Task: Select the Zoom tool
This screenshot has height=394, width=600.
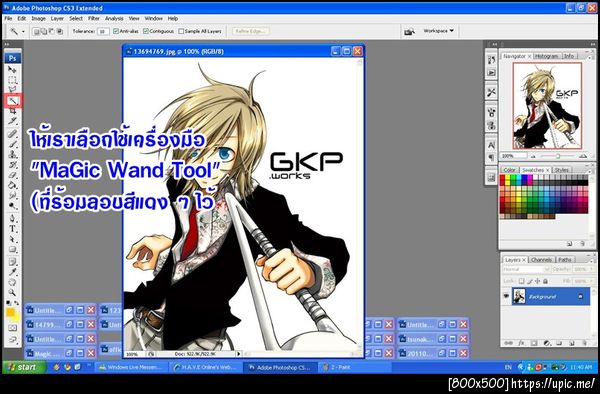Action: [x=12, y=293]
